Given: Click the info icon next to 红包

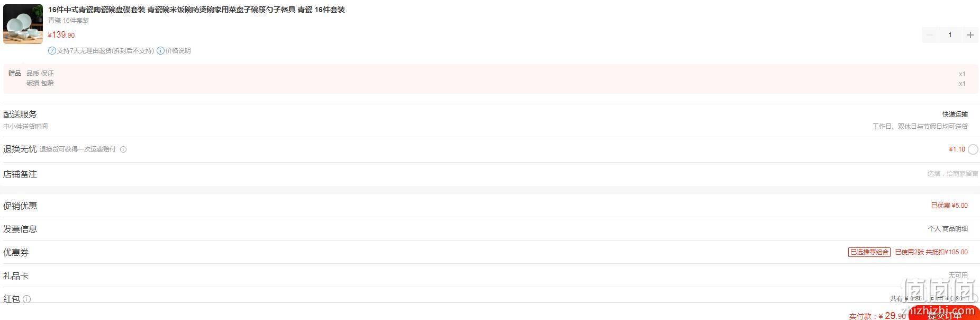Looking at the screenshot, I should point(27,299).
